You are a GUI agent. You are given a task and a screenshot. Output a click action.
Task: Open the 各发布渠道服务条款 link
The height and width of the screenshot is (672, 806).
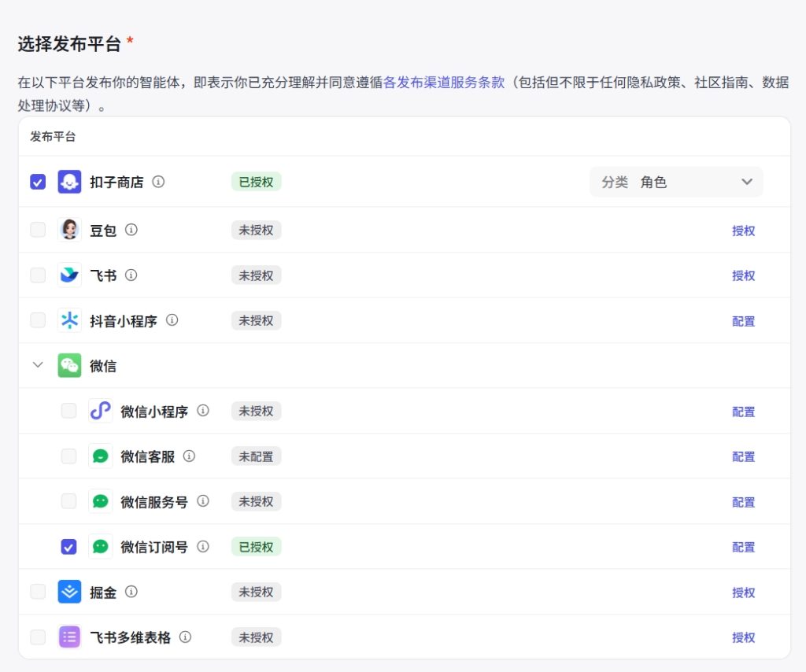(x=444, y=82)
